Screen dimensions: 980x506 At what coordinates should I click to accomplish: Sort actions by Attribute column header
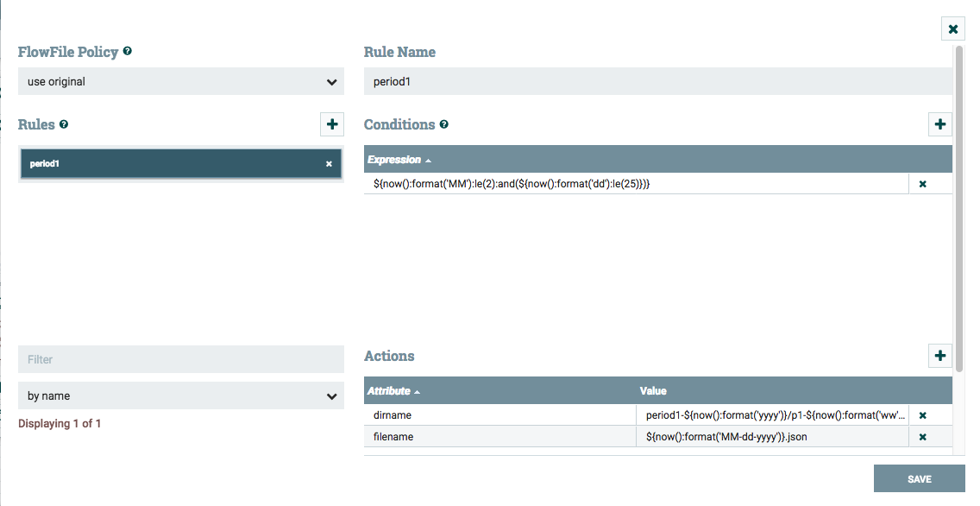[x=388, y=391]
